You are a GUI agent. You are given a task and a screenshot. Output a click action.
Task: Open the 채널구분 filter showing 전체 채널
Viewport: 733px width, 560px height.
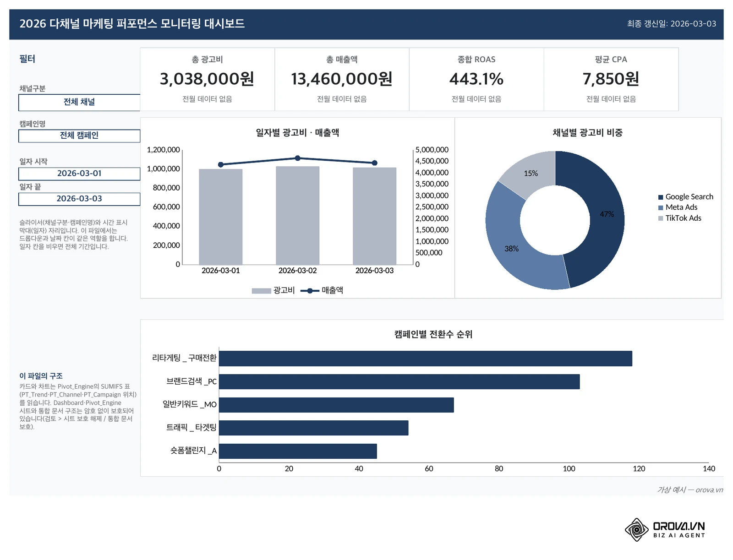pyautogui.click(x=79, y=102)
